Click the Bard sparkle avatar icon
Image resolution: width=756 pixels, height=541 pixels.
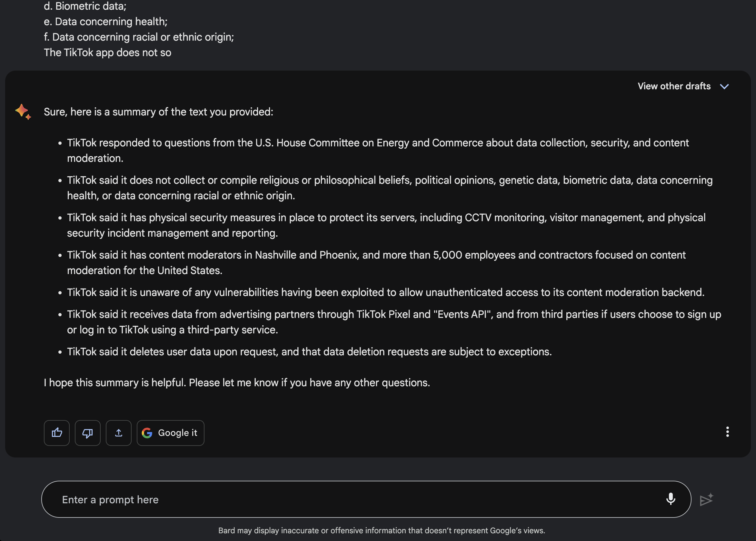coord(23,112)
